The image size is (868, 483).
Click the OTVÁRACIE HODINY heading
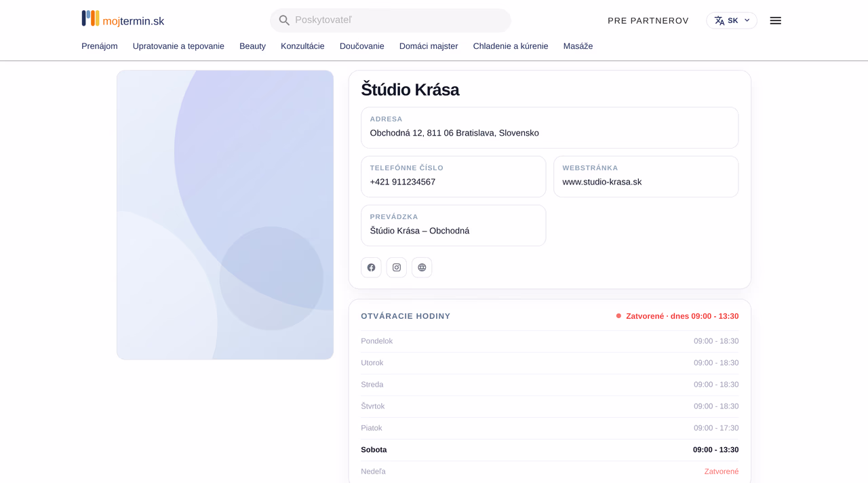point(406,316)
